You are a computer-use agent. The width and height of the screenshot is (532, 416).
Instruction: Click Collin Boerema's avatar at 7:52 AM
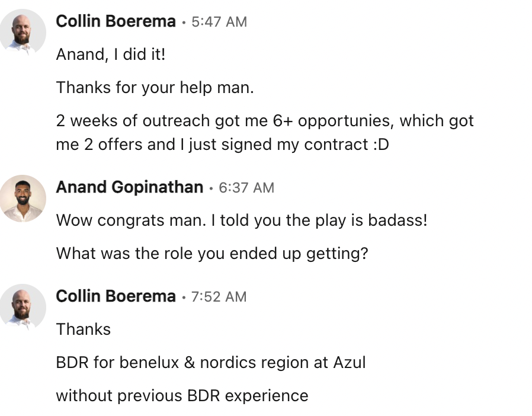click(23, 308)
